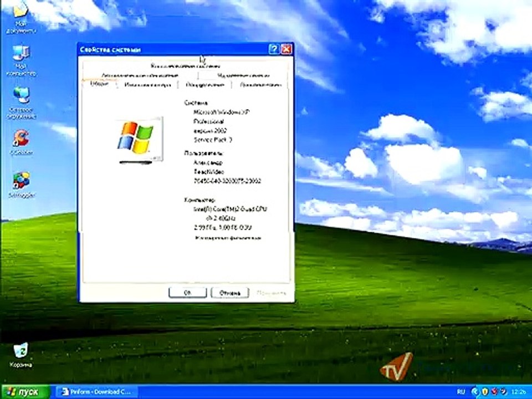Viewport: 532px width, 399px height.
Task: Switch to the Automatic Updates tab
Action: click(140, 75)
